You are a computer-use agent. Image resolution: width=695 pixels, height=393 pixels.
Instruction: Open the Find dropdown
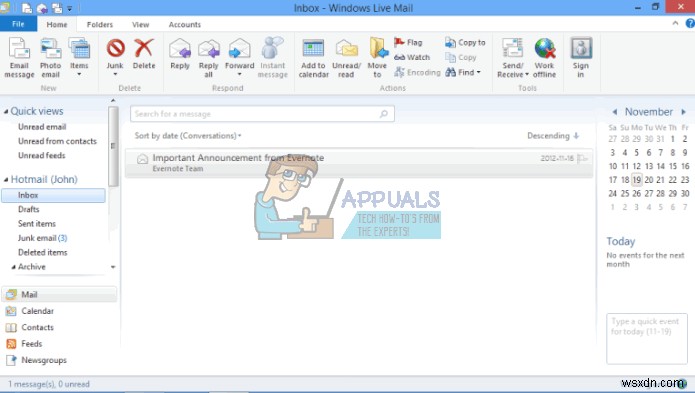pyautogui.click(x=463, y=72)
